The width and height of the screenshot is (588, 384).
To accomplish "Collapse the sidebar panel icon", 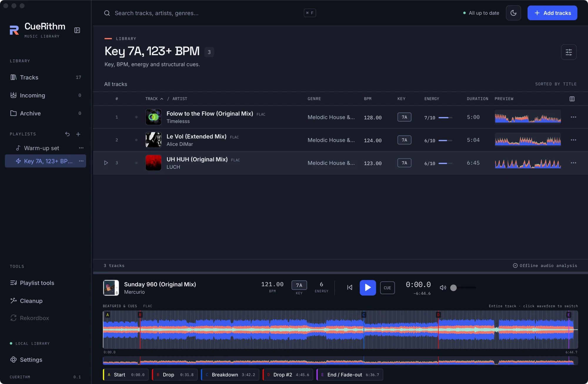I will coord(77,30).
